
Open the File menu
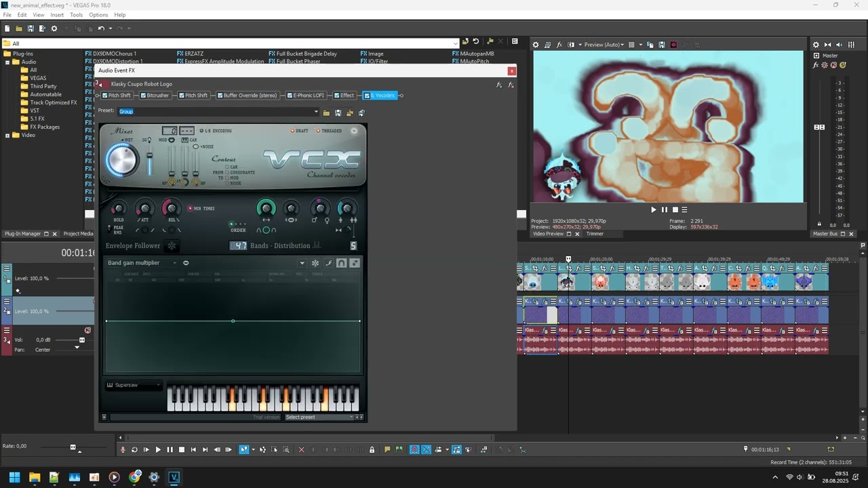pos(7,14)
